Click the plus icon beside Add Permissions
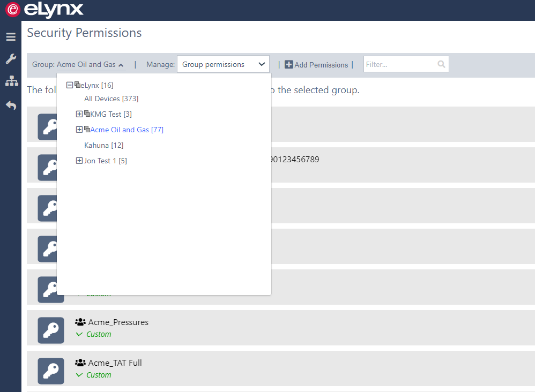Viewport: 535px width, 392px height. (288, 64)
